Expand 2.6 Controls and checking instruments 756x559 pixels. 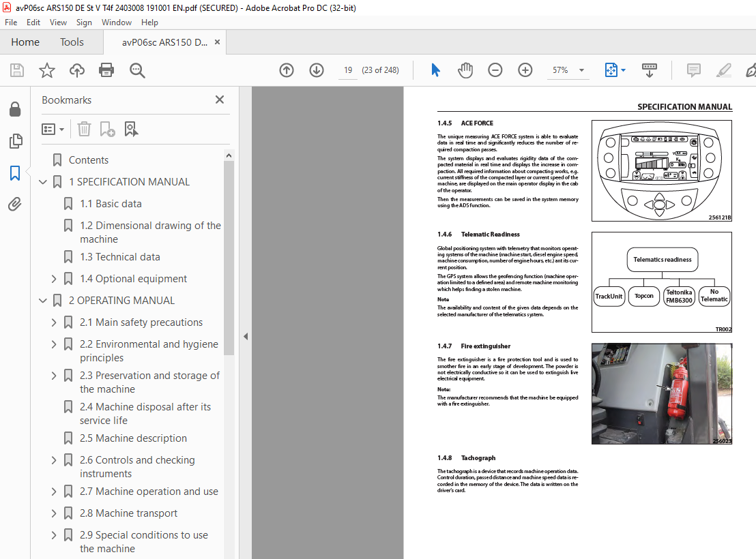53,460
